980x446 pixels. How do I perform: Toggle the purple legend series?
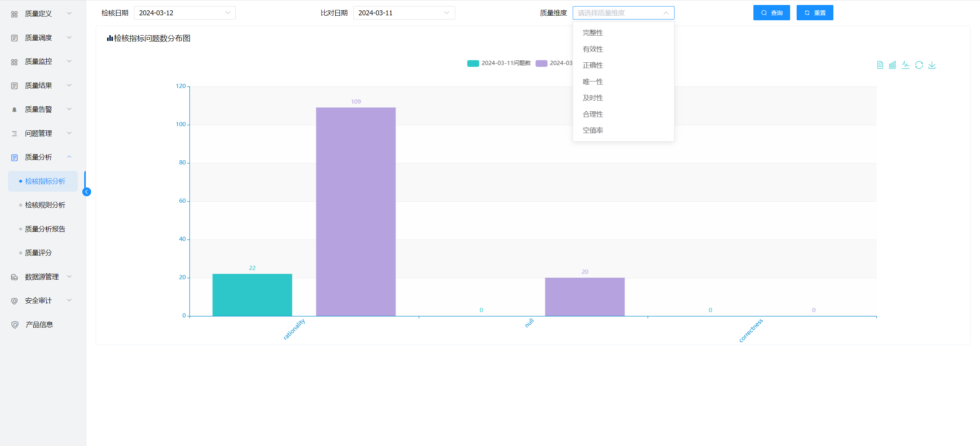click(x=541, y=63)
